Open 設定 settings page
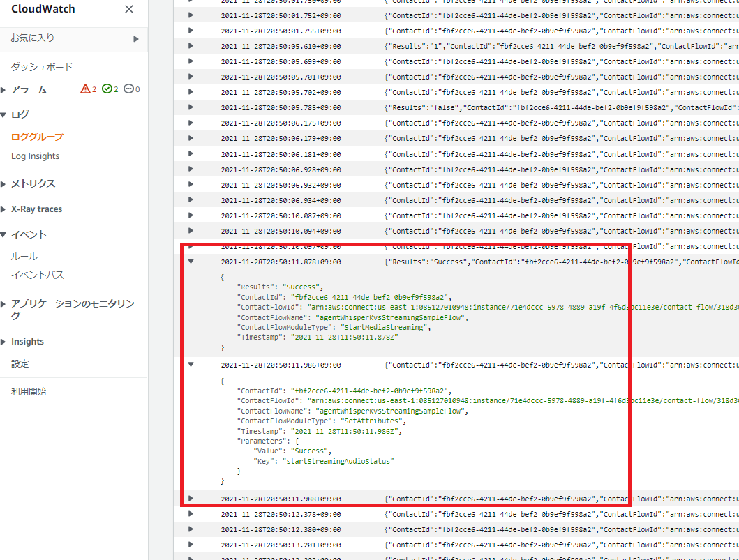The width and height of the screenshot is (739, 560). click(x=20, y=363)
